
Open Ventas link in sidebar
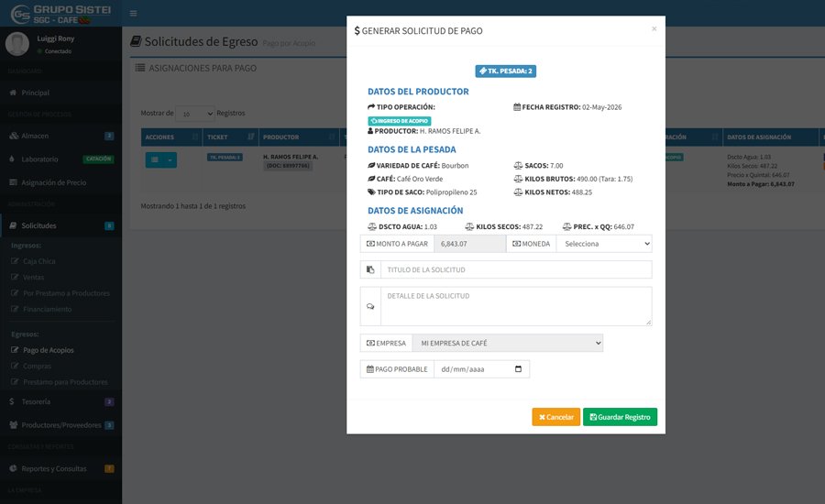coord(33,278)
